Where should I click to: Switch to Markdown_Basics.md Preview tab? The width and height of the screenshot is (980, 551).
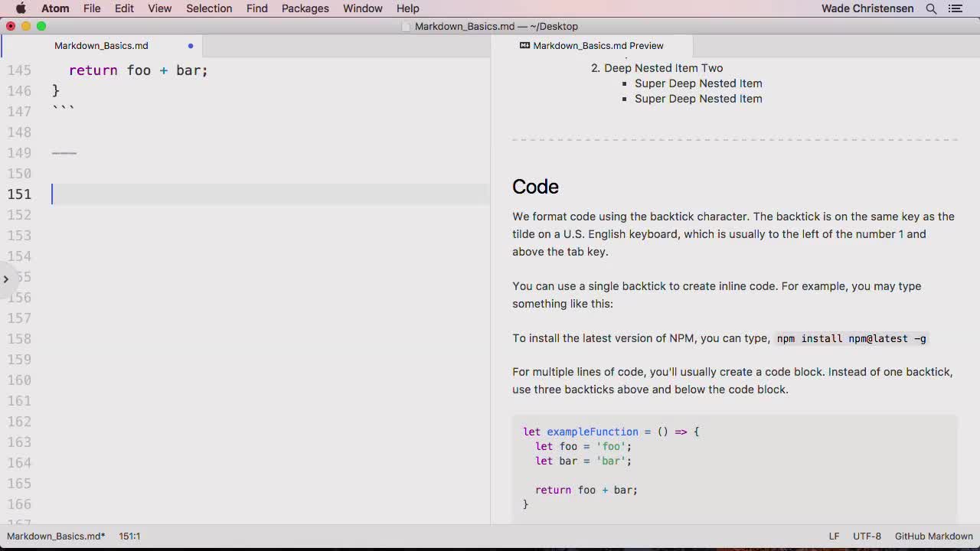pyautogui.click(x=598, y=46)
